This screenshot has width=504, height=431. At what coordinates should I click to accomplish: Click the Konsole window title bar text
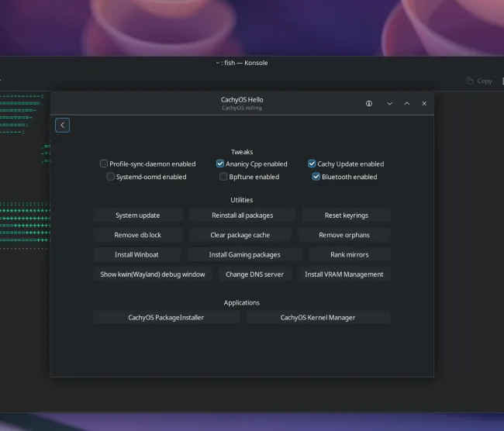click(x=242, y=63)
